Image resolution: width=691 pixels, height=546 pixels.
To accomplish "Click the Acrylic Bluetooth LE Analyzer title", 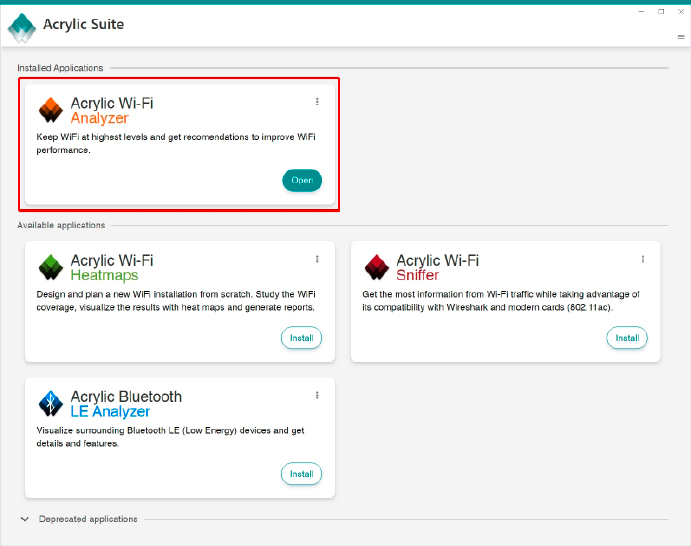I will (126, 404).
